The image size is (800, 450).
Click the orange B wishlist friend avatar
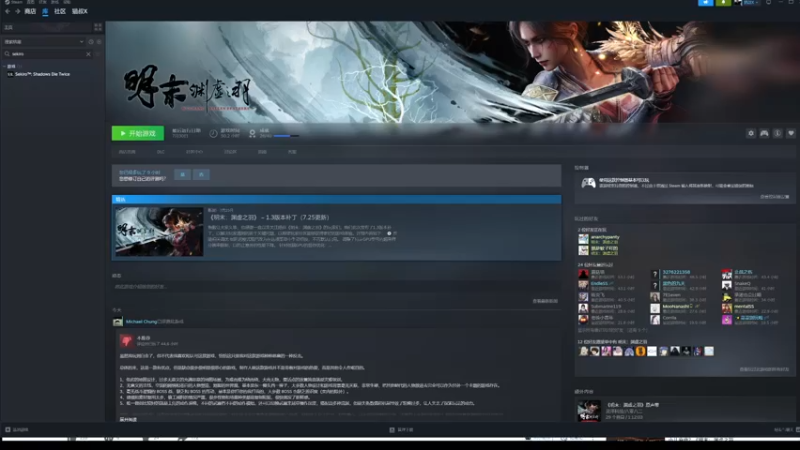click(x=640, y=351)
